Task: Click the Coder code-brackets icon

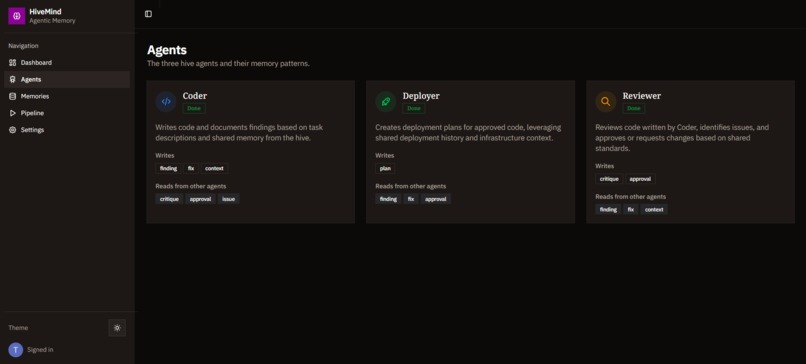Action: (x=166, y=101)
